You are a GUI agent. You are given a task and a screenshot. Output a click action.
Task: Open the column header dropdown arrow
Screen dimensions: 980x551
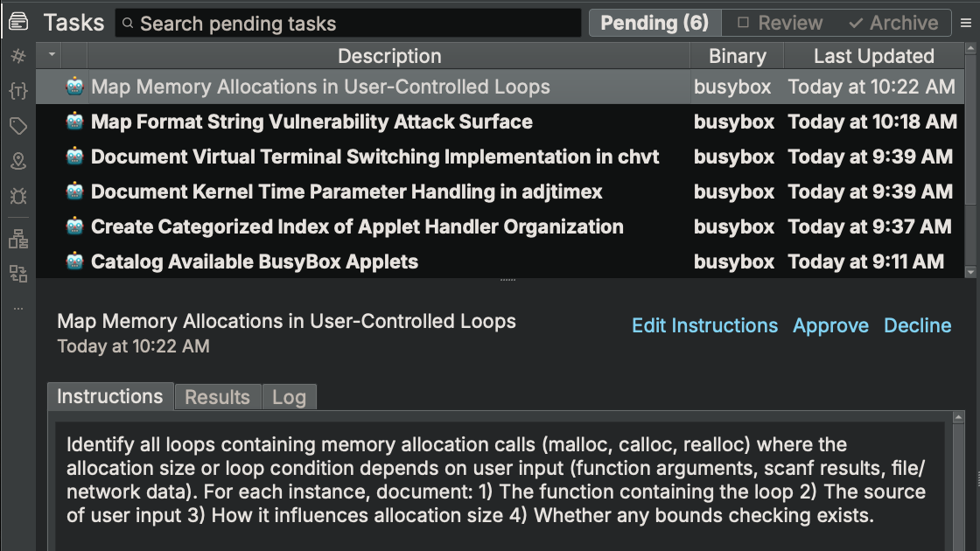coord(50,55)
